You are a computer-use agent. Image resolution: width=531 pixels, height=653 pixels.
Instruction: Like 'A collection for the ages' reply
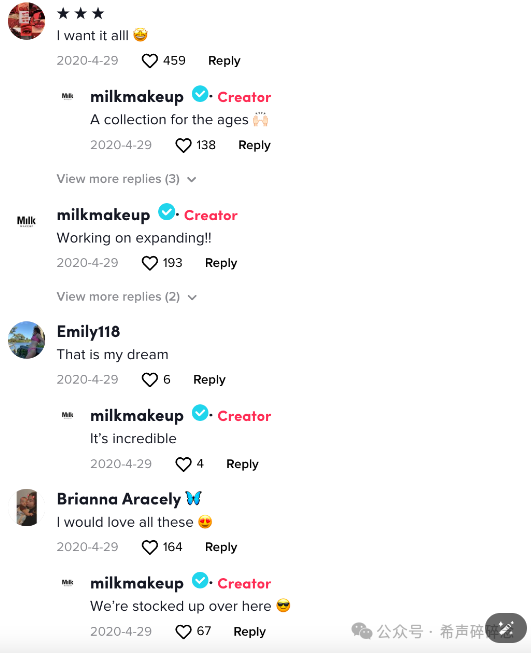(183, 145)
